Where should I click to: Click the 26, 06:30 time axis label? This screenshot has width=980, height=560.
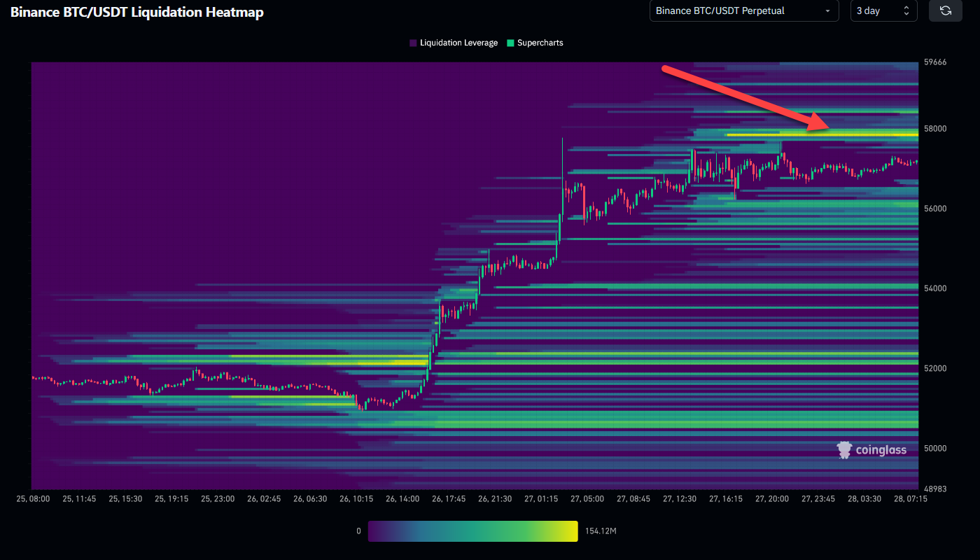pos(310,499)
